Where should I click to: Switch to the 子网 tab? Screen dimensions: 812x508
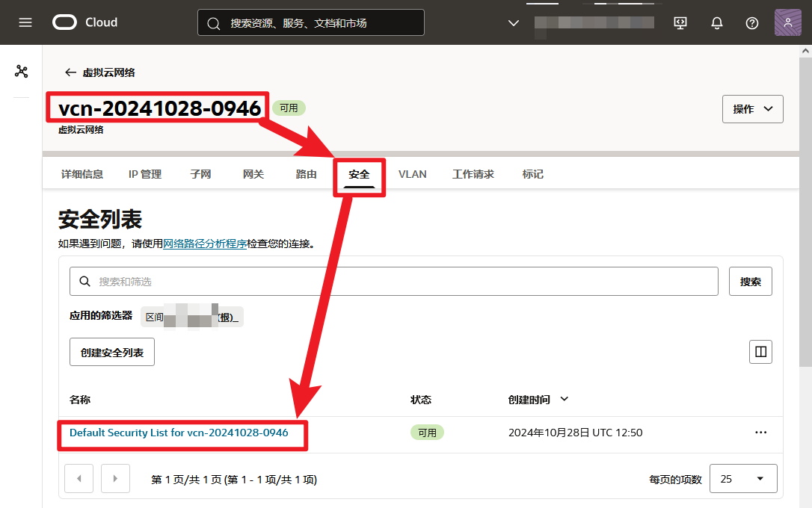200,174
